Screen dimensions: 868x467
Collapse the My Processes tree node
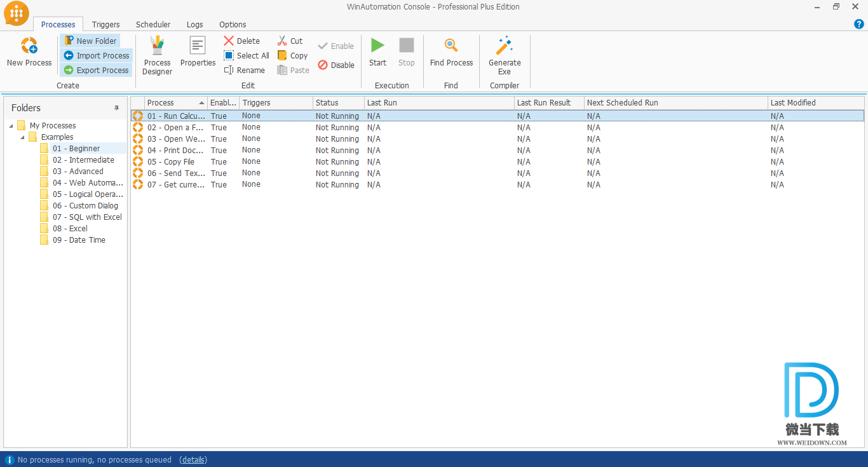(x=11, y=126)
